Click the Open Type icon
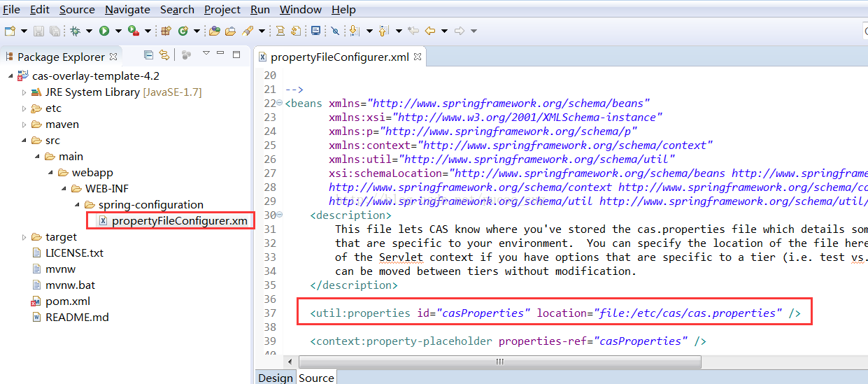The image size is (868, 384). point(215,31)
